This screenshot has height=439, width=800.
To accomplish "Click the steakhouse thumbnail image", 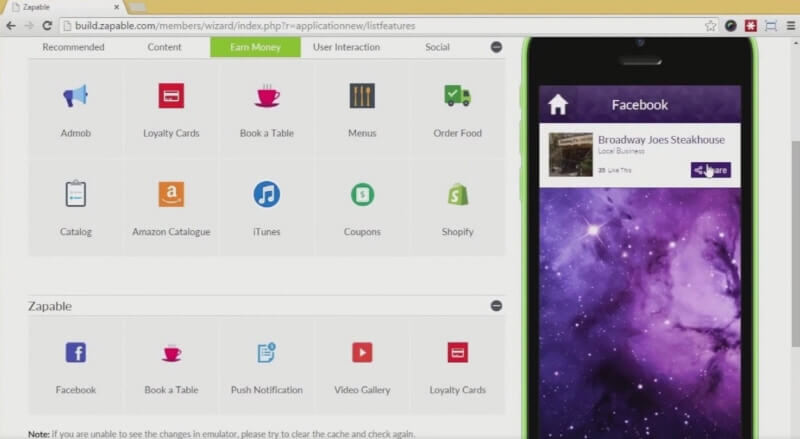I will (x=570, y=155).
